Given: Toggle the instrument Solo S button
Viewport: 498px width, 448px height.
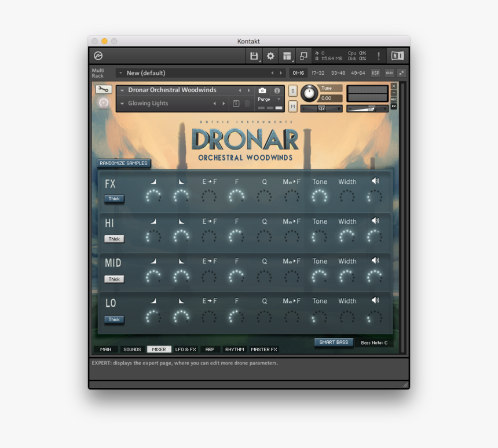Looking at the screenshot, I should pos(292,91).
